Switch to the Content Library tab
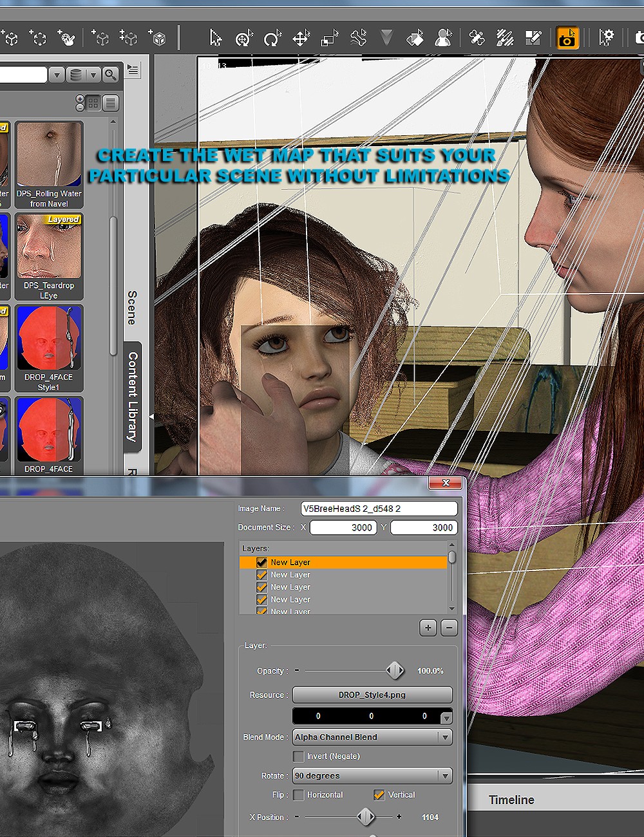The image size is (644, 837). pos(133,396)
